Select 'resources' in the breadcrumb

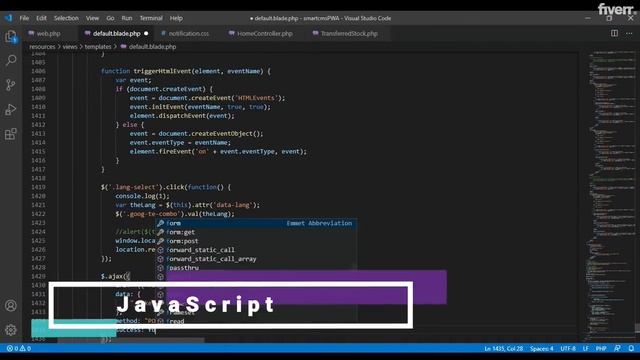click(x=42, y=47)
